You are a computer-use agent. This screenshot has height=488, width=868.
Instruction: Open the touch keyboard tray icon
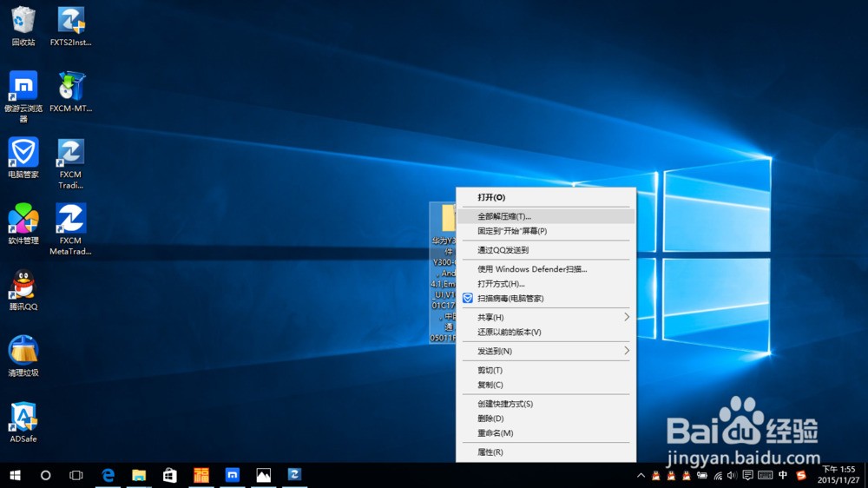pyautogui.click(x=765, y=475)
